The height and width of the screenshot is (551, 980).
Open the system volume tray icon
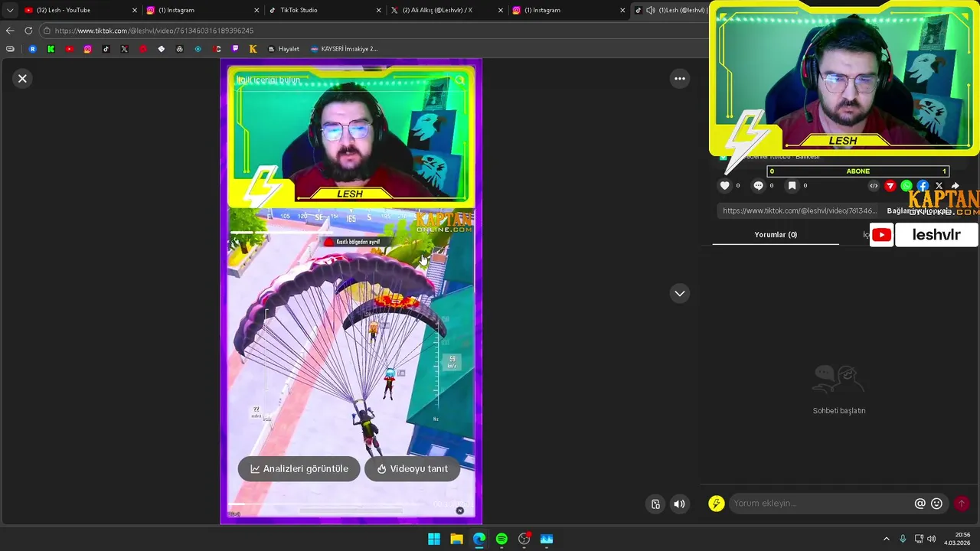[x=932, y=539]
